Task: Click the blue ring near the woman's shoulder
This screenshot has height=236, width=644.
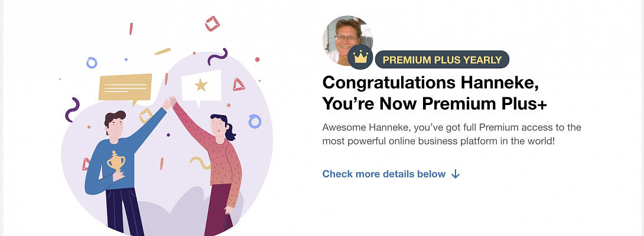Action: (255, 122)
